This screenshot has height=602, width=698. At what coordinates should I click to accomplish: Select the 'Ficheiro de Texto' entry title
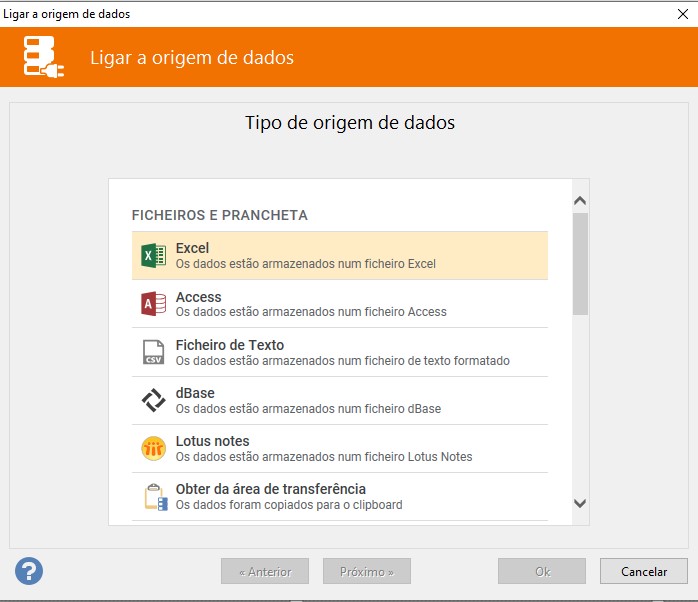click(230, 345)
